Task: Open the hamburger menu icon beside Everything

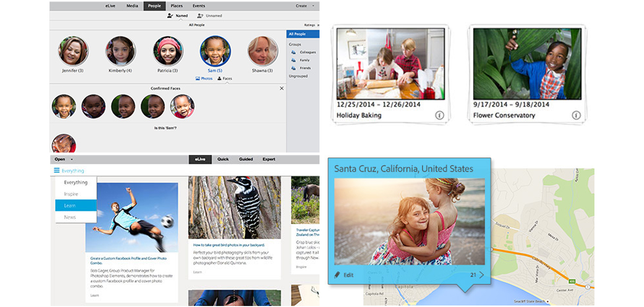Action: point(57,171)
